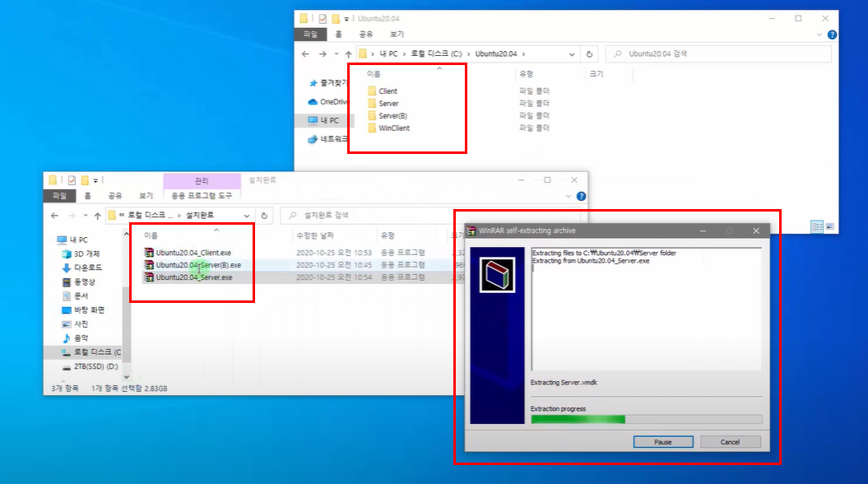Screen dimensions: 868x484
Task: Go forward in Ubuntu20.04 window
Action: (323, 54)
